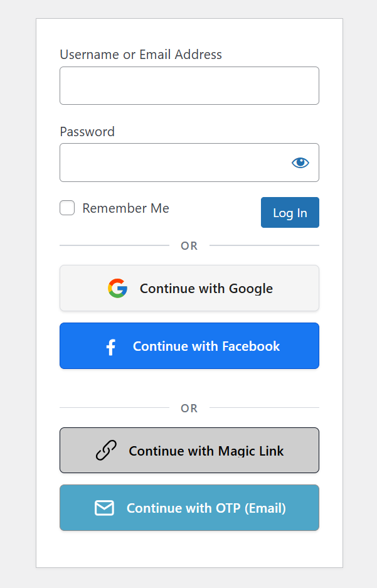The width and height of the screenshot is (377, 588).
Task: Select the Username or Email Address label
Action: click(141, 55)
